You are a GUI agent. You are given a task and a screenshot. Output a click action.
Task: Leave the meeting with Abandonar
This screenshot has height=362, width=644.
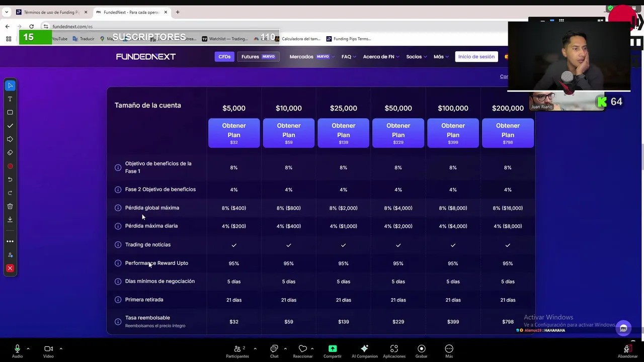coord(627,351)
